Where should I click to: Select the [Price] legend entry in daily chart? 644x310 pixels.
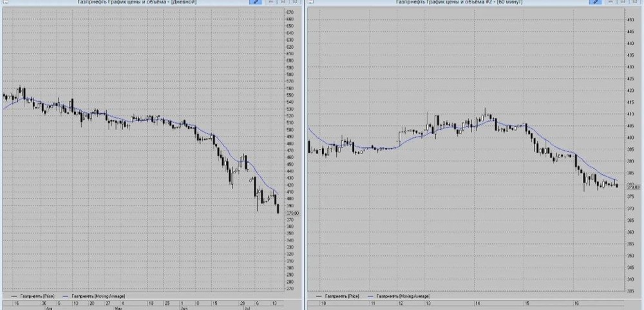pyautogui.click(x=35, y=296)
